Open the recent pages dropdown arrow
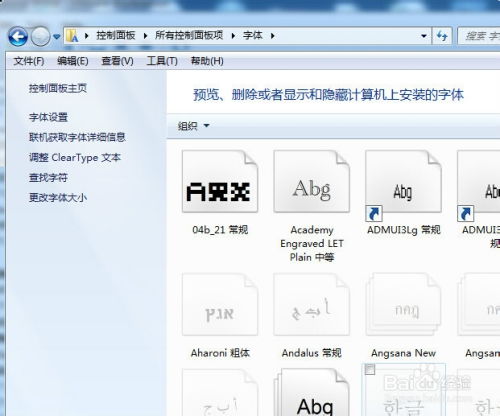 [57, 36]
